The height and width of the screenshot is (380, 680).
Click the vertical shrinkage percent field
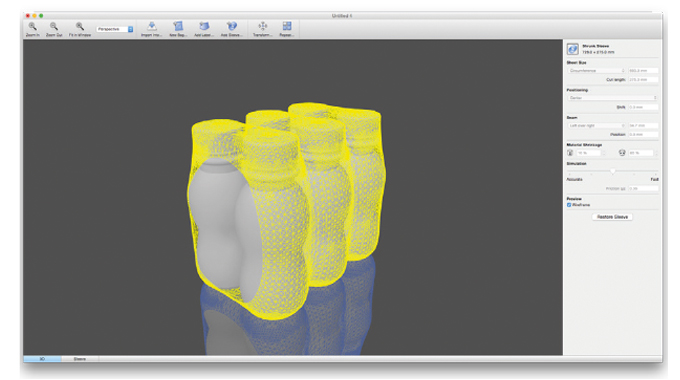[x=588, y=153]
